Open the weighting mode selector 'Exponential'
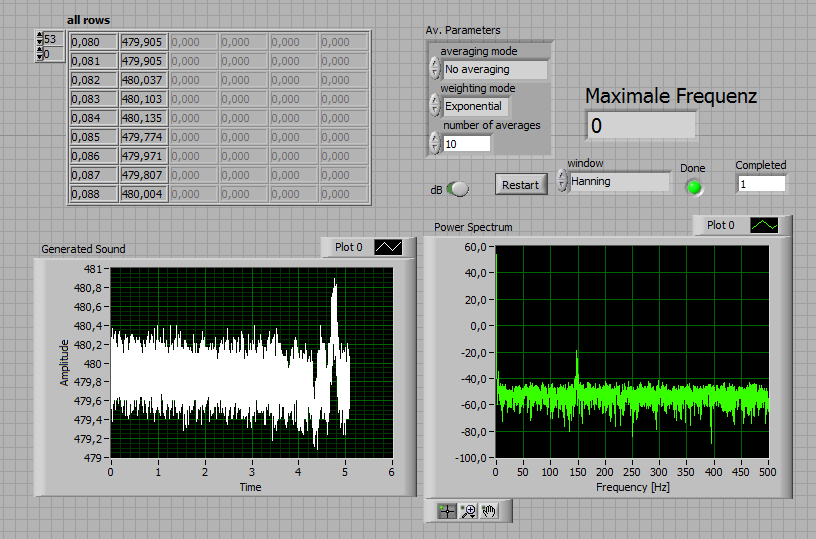This screenshot has width=816, height=539. point(476,106)
